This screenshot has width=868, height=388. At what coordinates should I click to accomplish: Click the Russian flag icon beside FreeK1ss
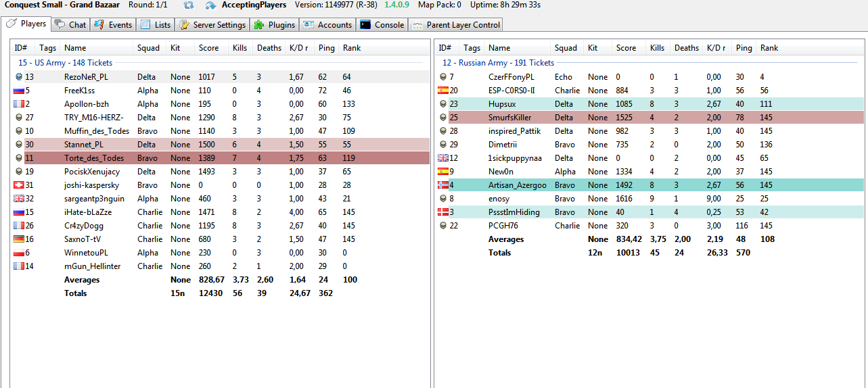click(18, 91)
